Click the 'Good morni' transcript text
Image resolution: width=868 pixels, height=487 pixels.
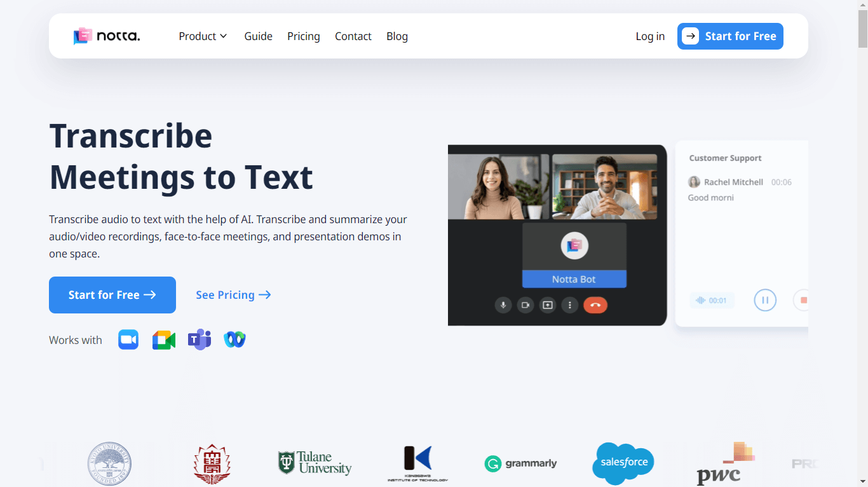pyautogui.click(x=710, y=198)
